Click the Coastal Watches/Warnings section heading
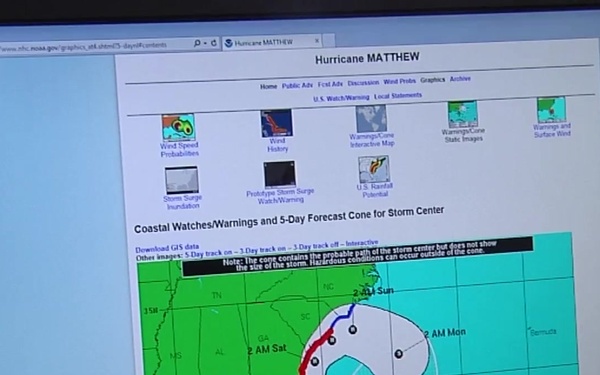Screen dimensions: 600x375 [289, 220]
